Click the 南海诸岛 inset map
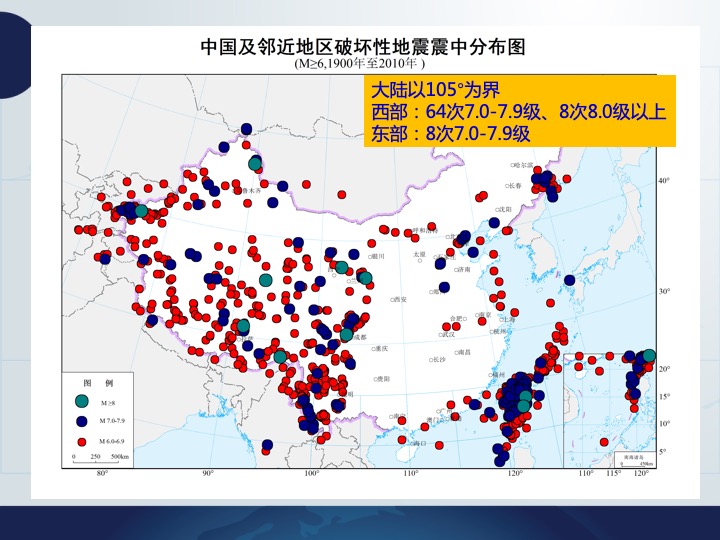This screenshot has width=720, height=540. click(x=609, y=411)
